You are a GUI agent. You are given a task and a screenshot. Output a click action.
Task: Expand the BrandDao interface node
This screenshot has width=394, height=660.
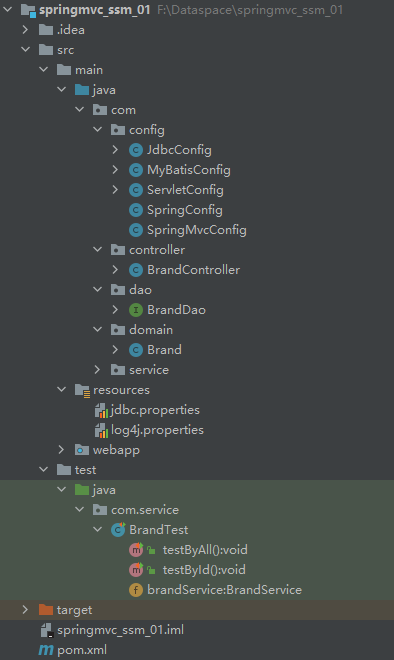pyautogui.click(x=115, y=309)
